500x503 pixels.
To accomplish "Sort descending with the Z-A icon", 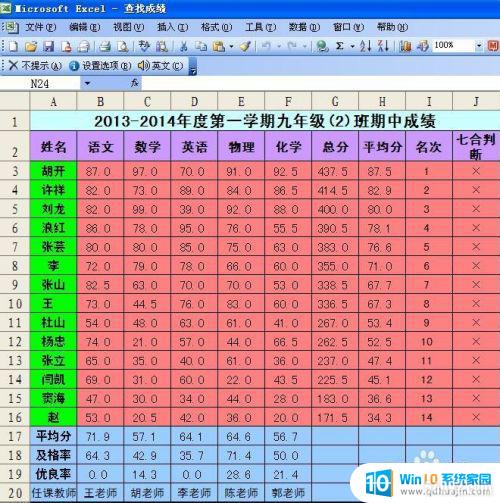I will click(383, 46).
